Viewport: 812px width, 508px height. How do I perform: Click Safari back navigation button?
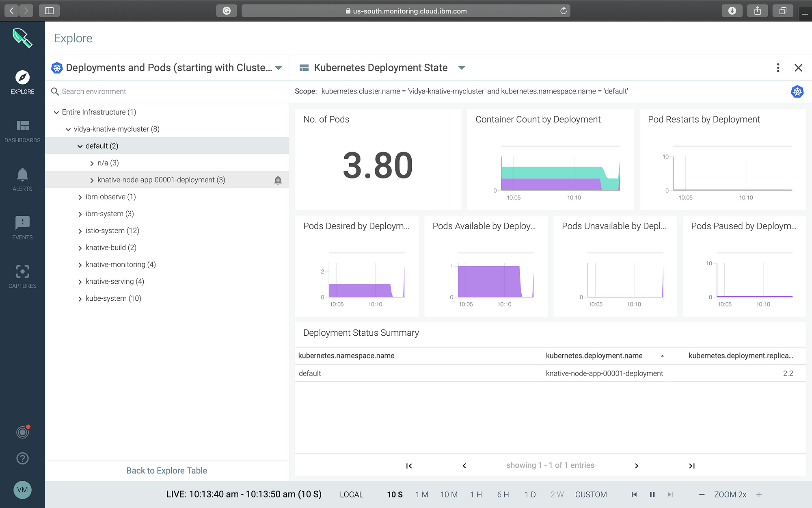(12, 11)
